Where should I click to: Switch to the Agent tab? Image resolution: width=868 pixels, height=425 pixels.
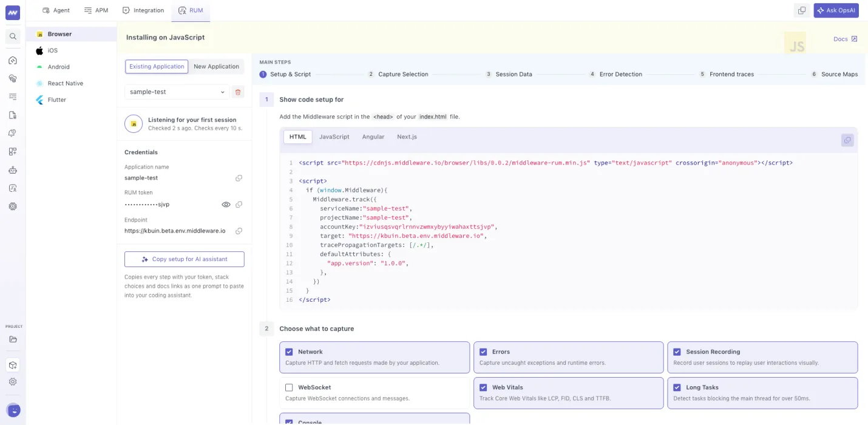56,10
